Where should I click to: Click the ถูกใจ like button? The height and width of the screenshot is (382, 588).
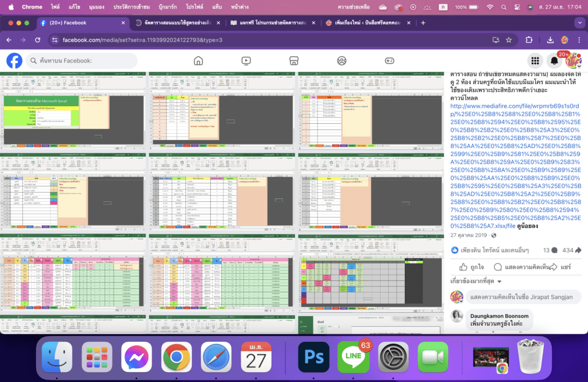tap(471, 267)
